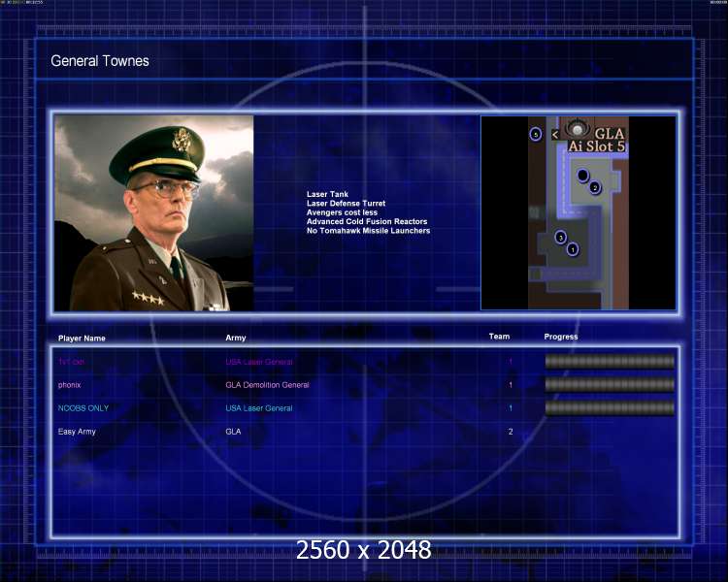This screenshot has height=582, width=728.
Task: Click the progress bar in NOOBS ONLY row
Action: 610,408
